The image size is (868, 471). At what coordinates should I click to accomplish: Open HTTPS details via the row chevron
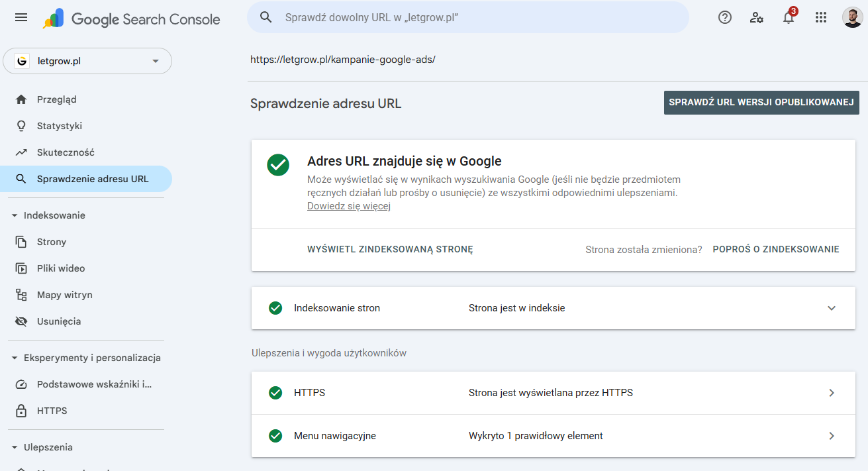[832, 393]
